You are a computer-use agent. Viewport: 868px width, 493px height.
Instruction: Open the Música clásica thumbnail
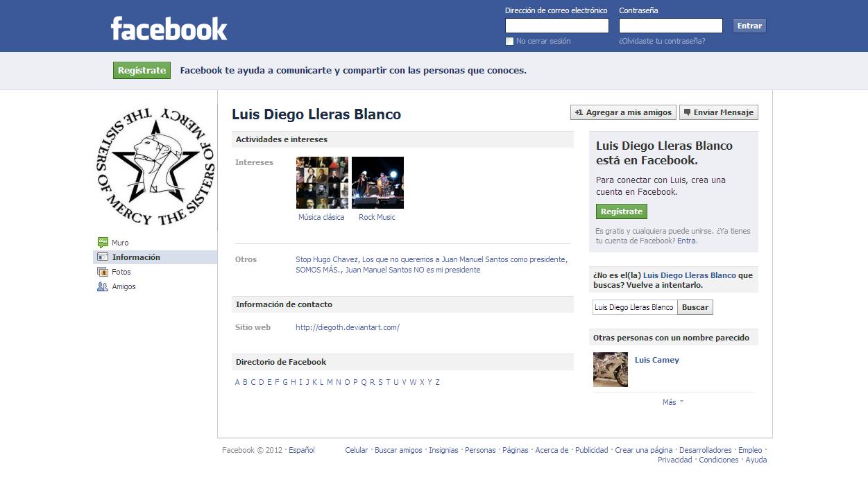(322, 182)
